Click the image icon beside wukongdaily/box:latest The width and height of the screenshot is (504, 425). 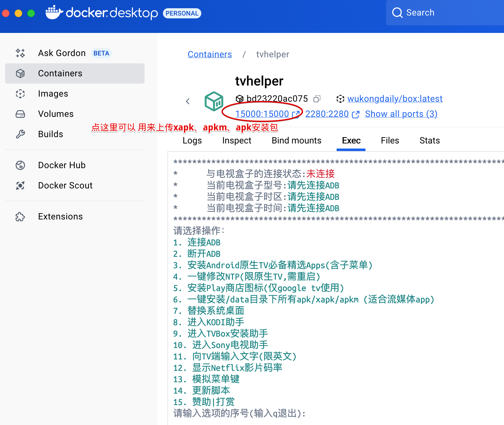[x=340, y=99]
